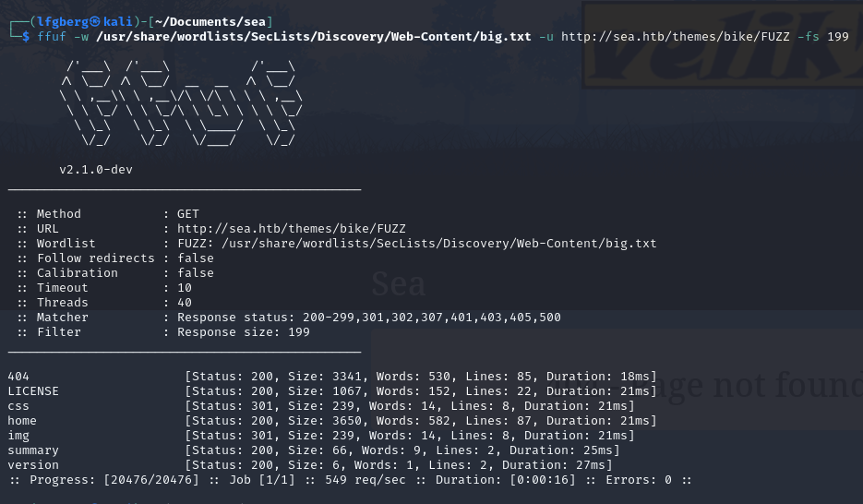Image resolution: width=863 pixels, height=504 pixels.
Task: Click the Timeout value 10
Action: 185,288
